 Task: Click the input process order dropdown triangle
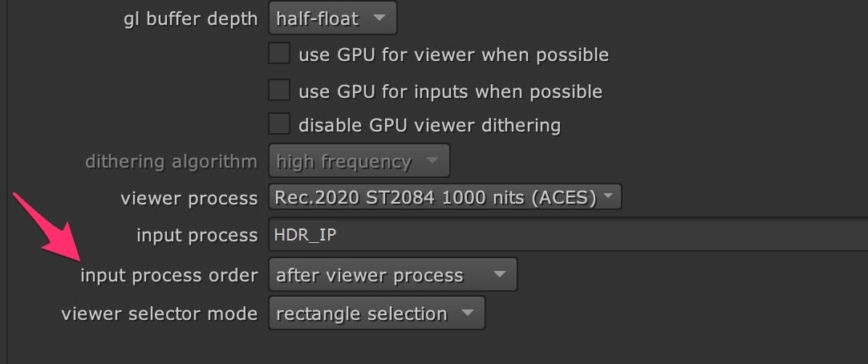pos(500,275)
